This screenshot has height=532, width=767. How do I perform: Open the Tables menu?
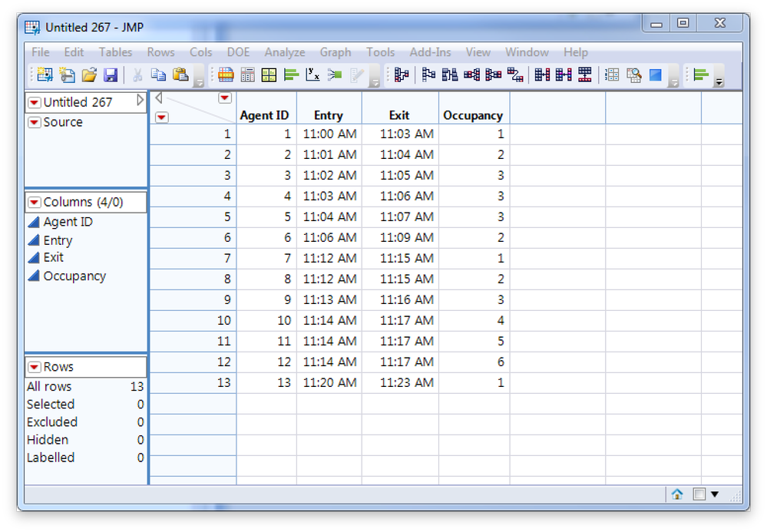[x=115, y=52]
